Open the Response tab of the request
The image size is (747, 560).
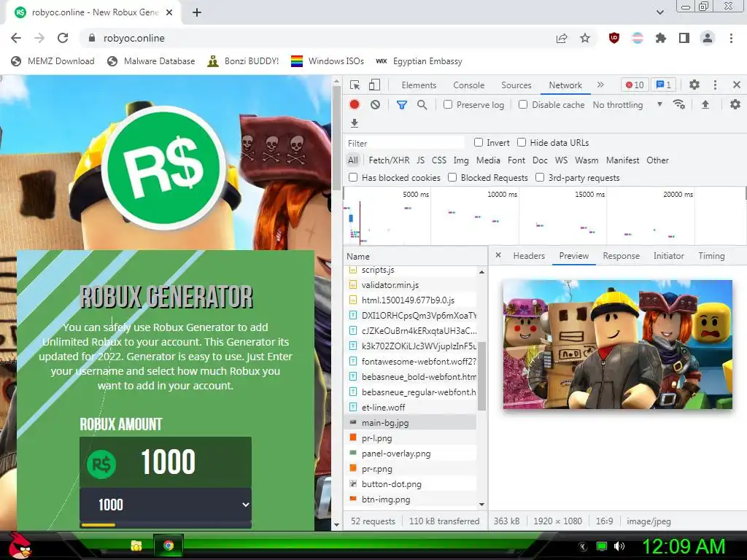coord(622,256)
